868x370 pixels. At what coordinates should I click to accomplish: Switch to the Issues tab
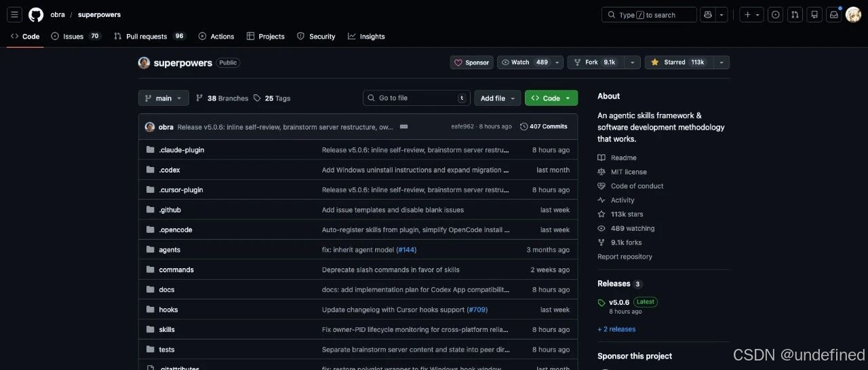(x=76, y=37)
